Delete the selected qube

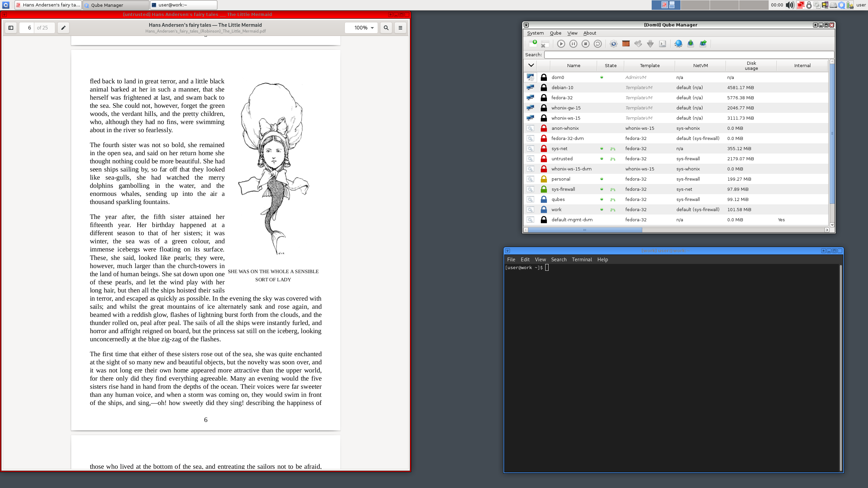click(x=545, y=44)
